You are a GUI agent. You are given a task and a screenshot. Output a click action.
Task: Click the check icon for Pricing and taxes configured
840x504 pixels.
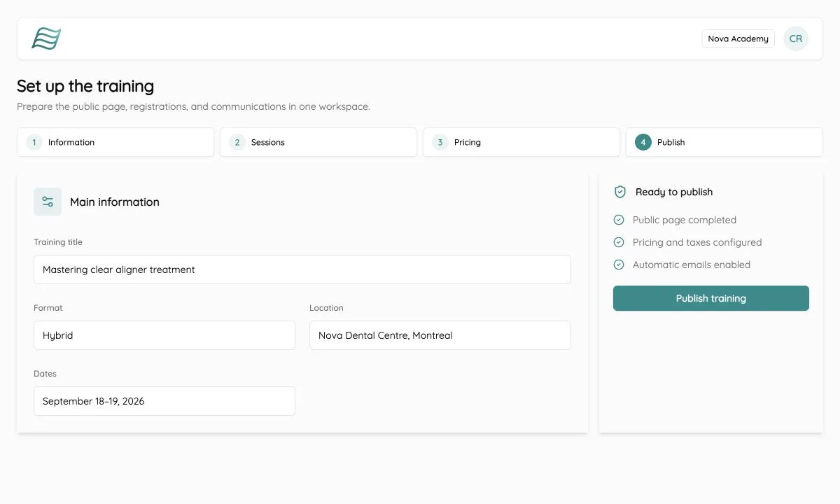click(619, 242)
